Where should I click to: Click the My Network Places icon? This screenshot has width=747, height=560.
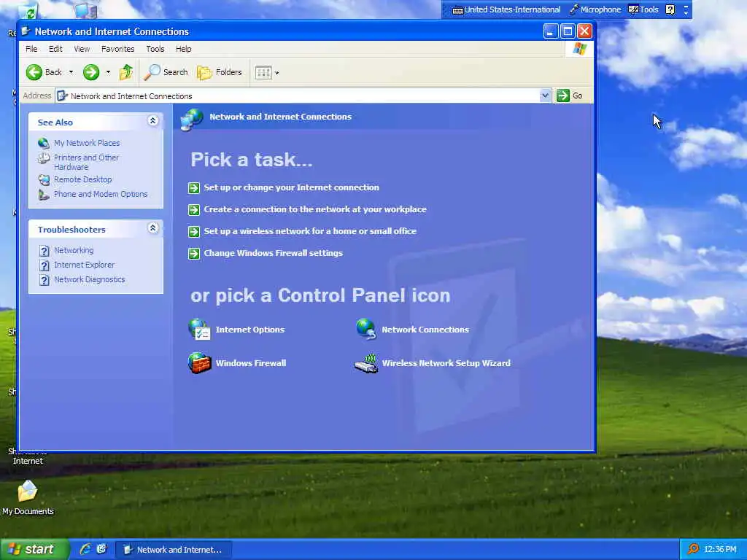(x=44, y=143)
